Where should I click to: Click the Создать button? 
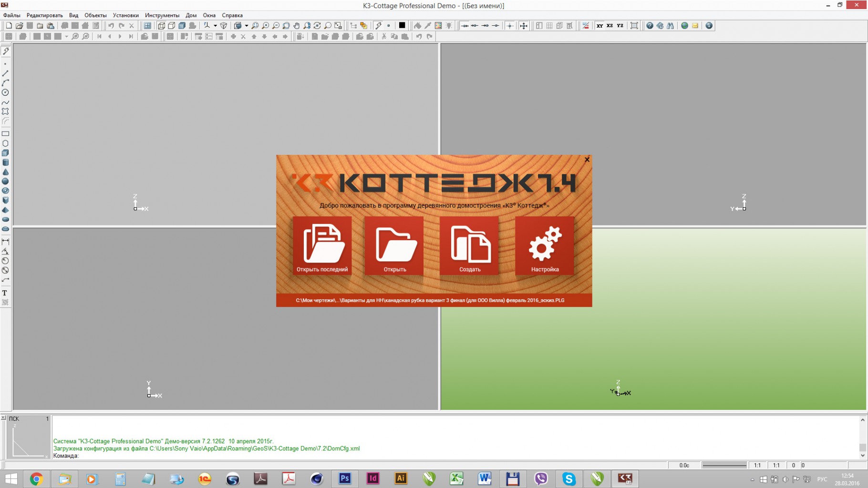(x=470, y=246)
